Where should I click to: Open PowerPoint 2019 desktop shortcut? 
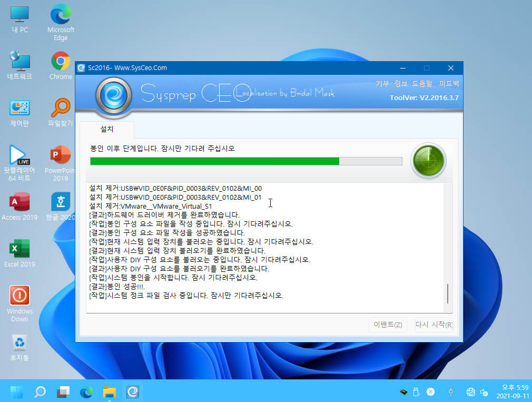(61, 163)
